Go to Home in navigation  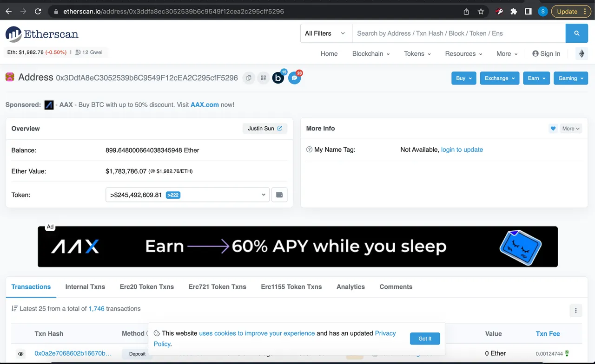(x=329, y=54)
